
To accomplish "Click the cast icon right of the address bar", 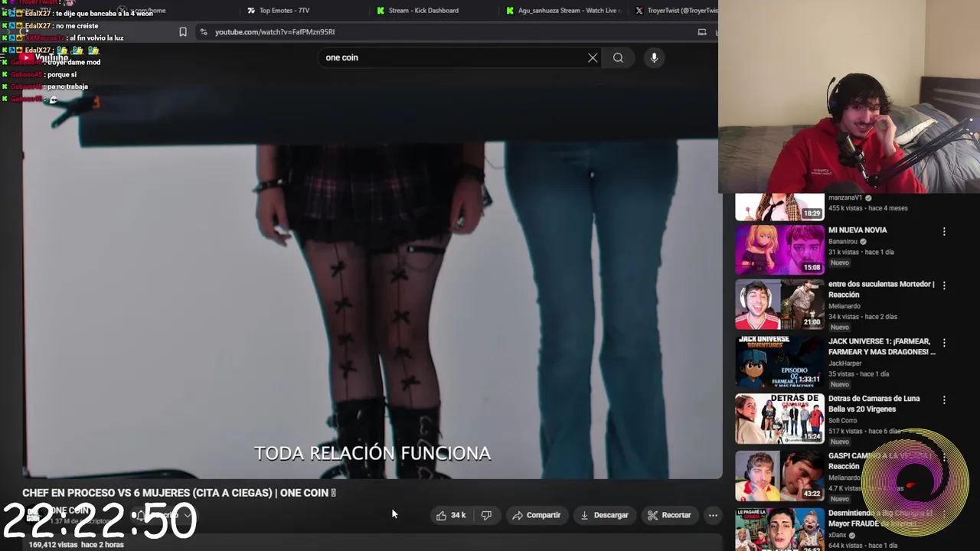I will point(702,32).
